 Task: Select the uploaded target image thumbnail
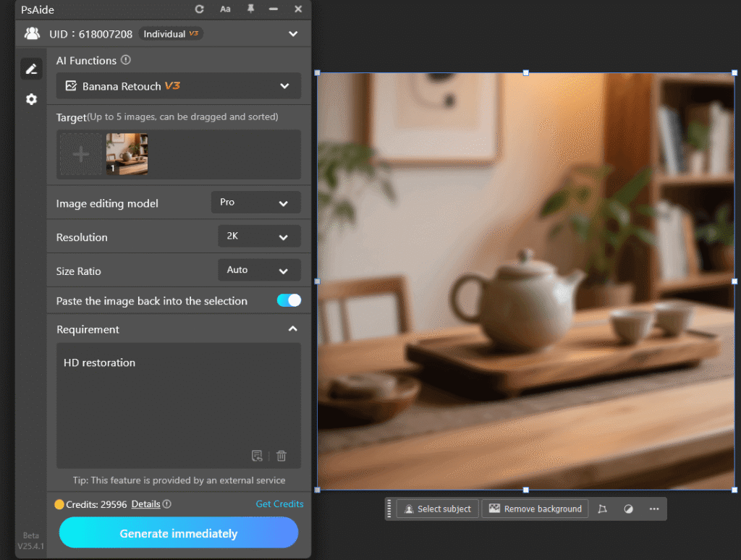point(127,153)
